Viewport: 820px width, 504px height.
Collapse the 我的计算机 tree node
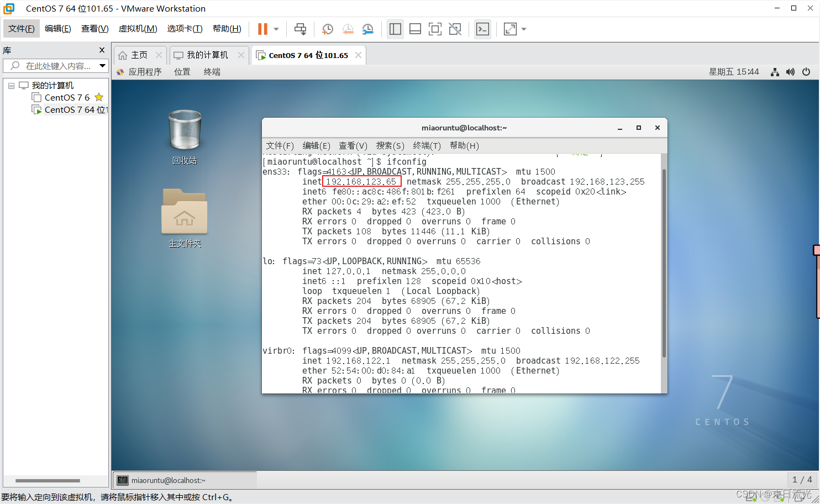(11, 86)
